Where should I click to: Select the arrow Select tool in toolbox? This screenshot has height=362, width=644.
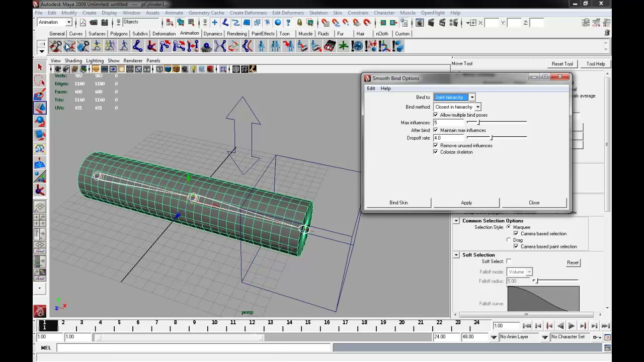[40, 67]
